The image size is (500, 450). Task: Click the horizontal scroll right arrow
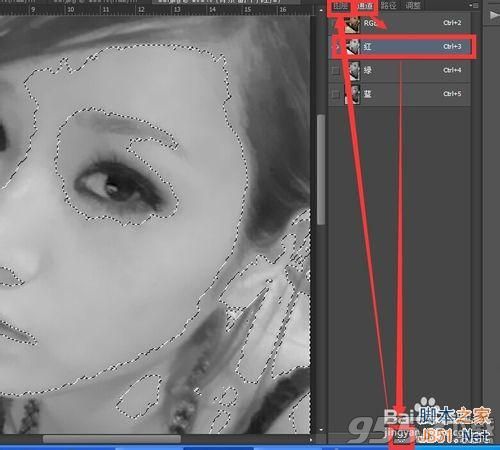(x=311, y=440)
